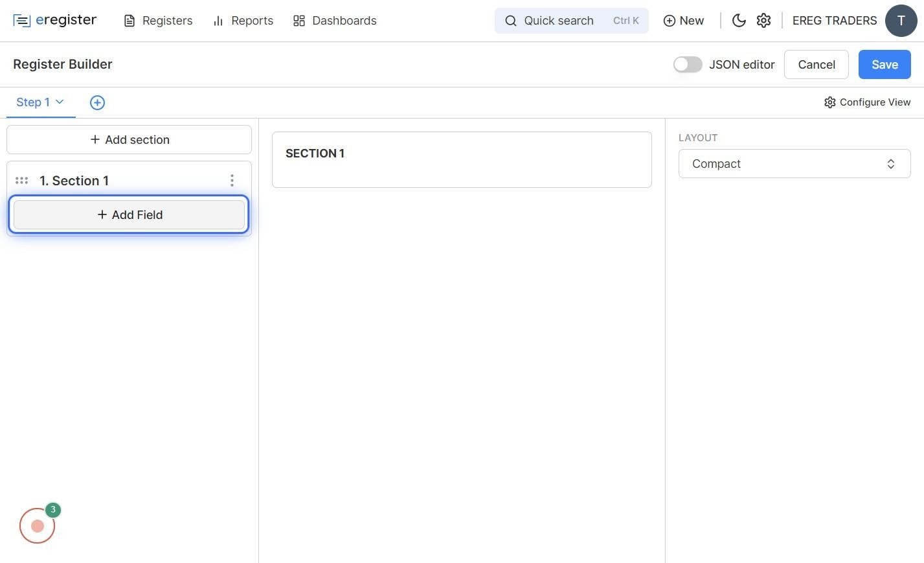
Task: Click the eregister logo
Action: pyautogui.click(x=55, y=21)
